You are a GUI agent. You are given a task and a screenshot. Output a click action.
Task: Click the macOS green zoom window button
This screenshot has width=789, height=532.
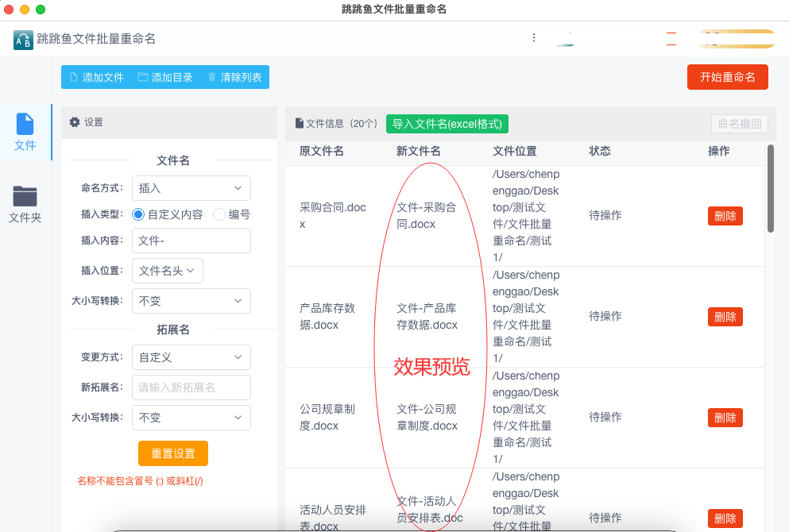point(41,10)
